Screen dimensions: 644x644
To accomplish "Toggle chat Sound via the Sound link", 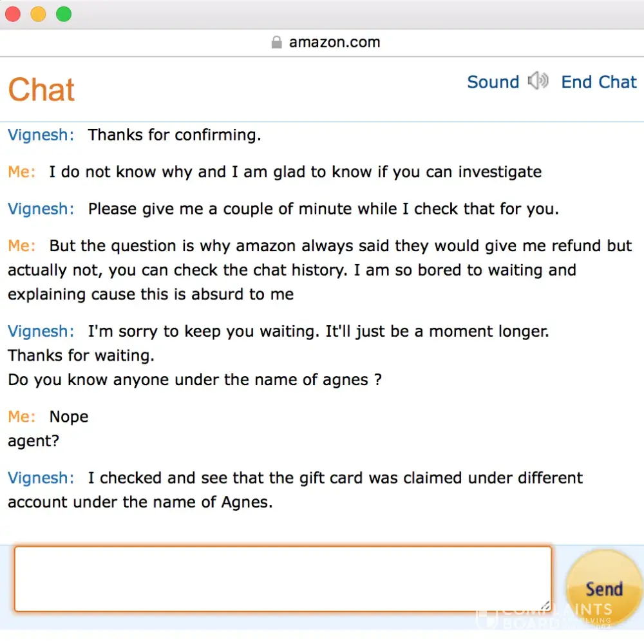I will (x=493, y=82).
